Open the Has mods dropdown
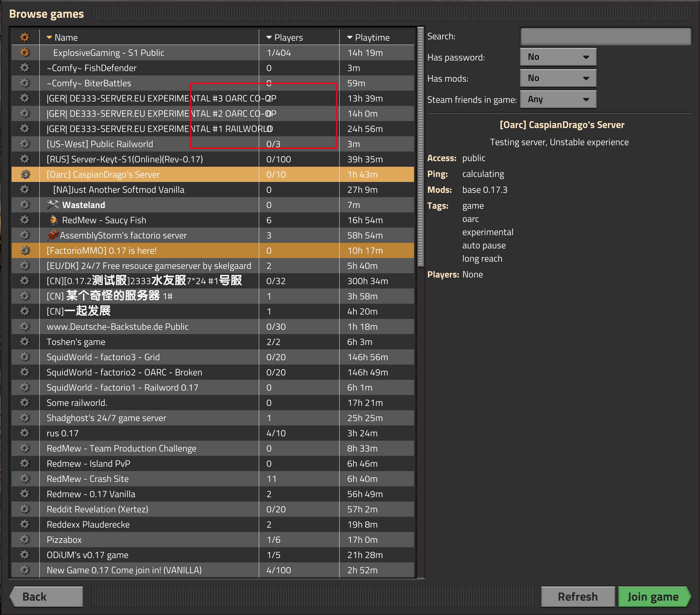Image resolution: width=700 pixels, height=615 pixels. pyautogui.click(x=558, y=78)
